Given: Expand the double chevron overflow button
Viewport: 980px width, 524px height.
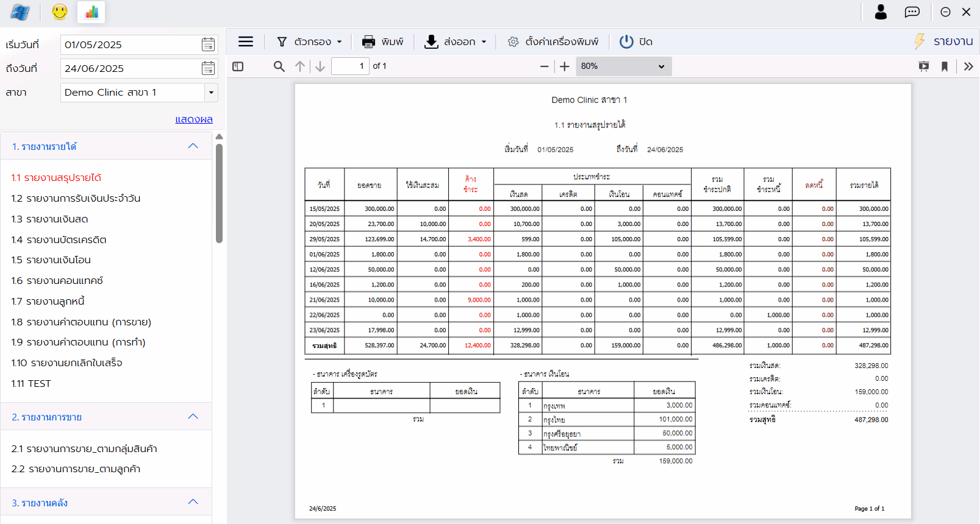Looking at the screenshot, I should pyautogui.click(x=968, y=66).
